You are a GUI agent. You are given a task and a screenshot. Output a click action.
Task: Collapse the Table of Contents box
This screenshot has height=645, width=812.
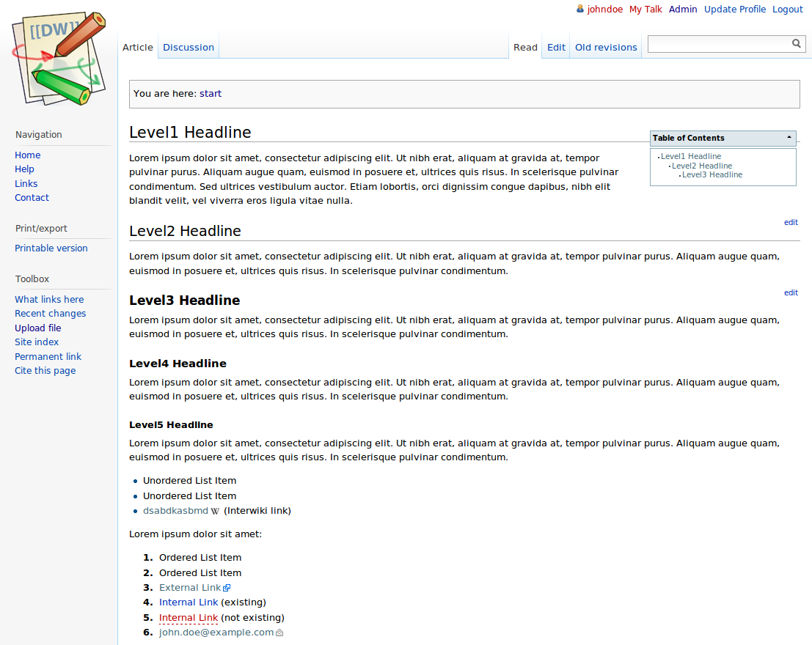(789, 138)
